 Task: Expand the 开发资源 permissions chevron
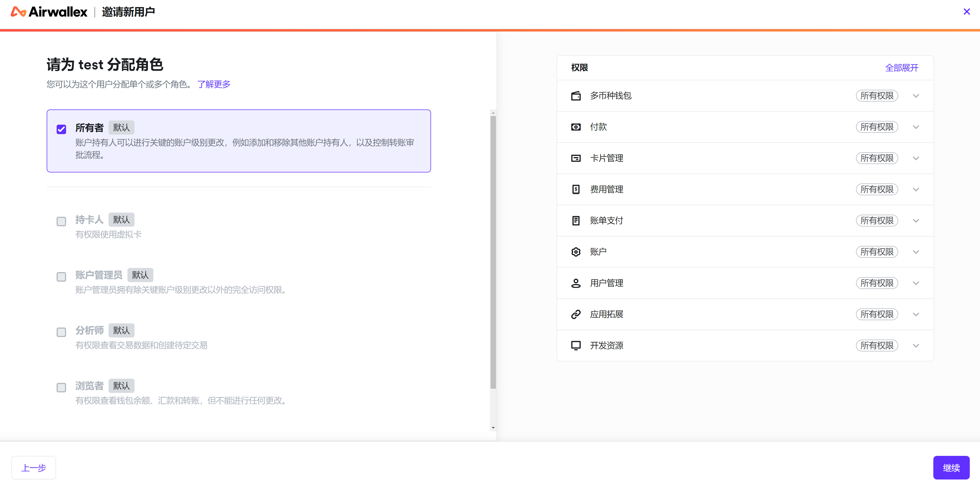pos(916,346)
